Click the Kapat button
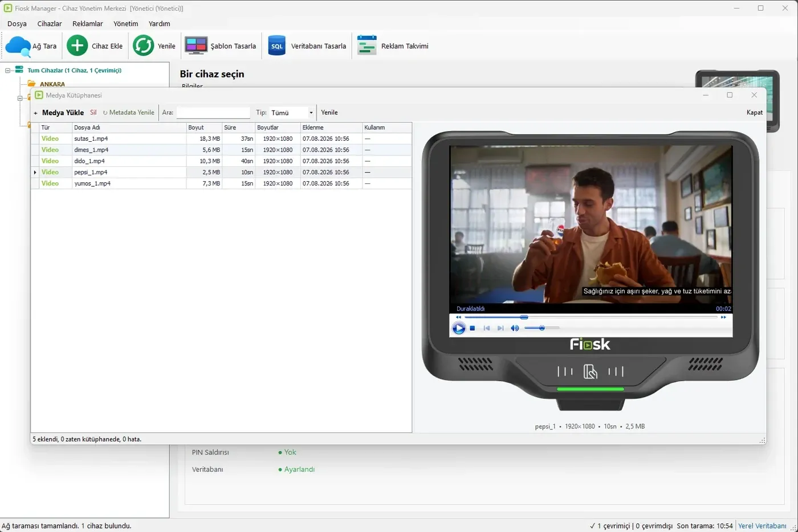This screenshot has width=798, height=532. click(755, 113)
